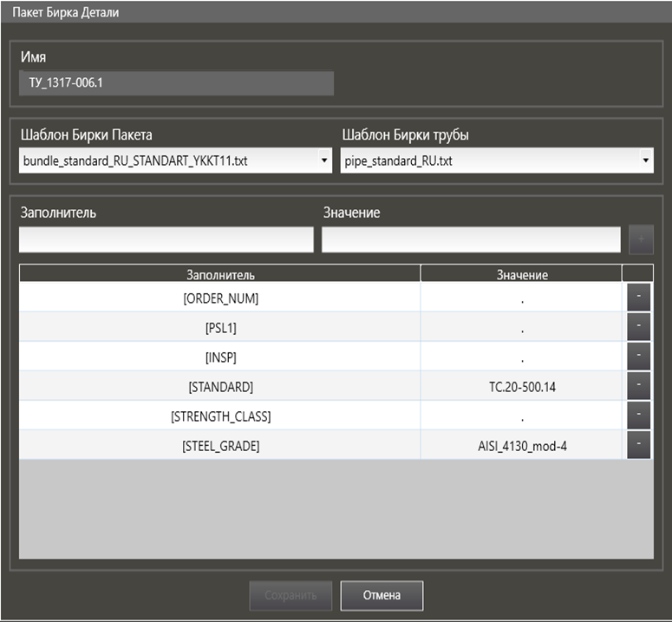Click the Пакет Бирка Детали title bar
Screen dimensions: 672x622
pyautogui.click(x=336, y=12)
